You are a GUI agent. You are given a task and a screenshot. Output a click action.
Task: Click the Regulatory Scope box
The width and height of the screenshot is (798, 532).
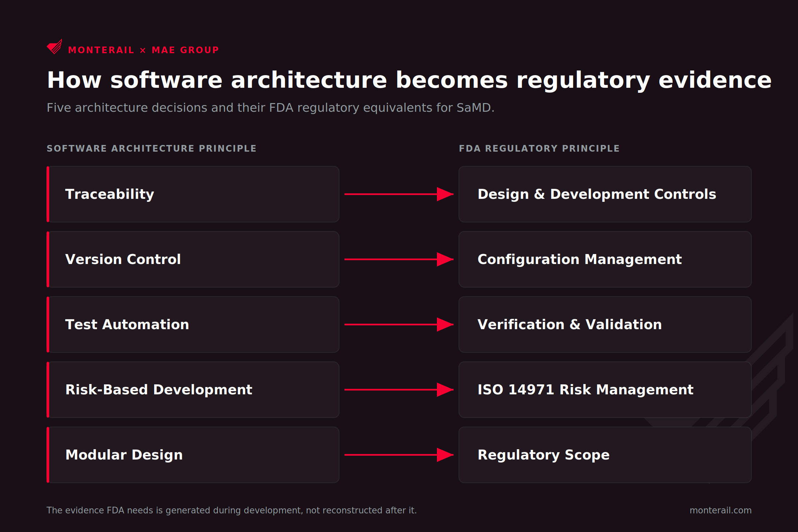click(605, 455)
